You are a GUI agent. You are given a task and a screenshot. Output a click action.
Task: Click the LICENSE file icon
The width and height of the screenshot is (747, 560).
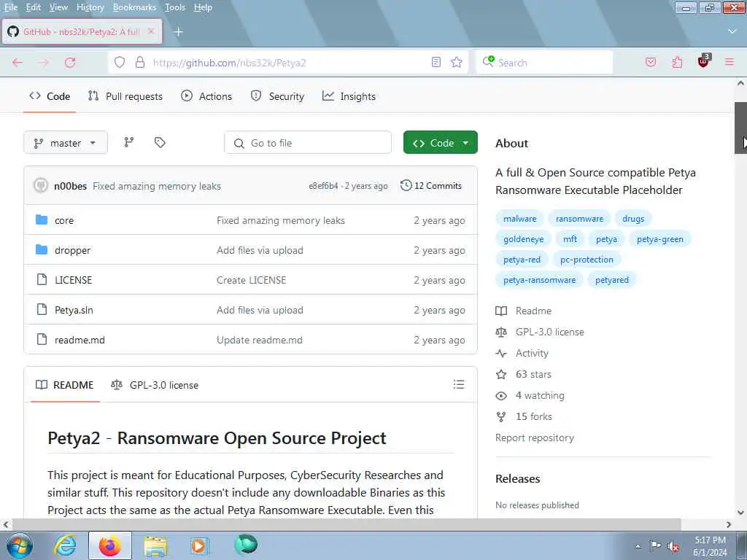[x=42, y=279]
